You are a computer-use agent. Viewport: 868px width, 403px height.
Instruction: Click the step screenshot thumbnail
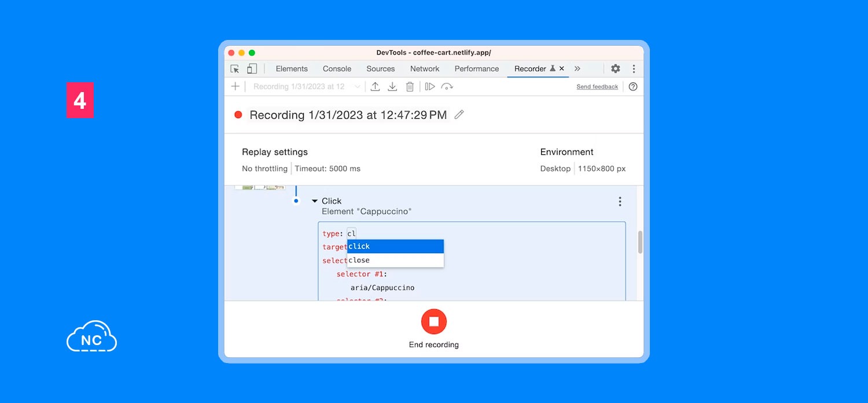260,188
